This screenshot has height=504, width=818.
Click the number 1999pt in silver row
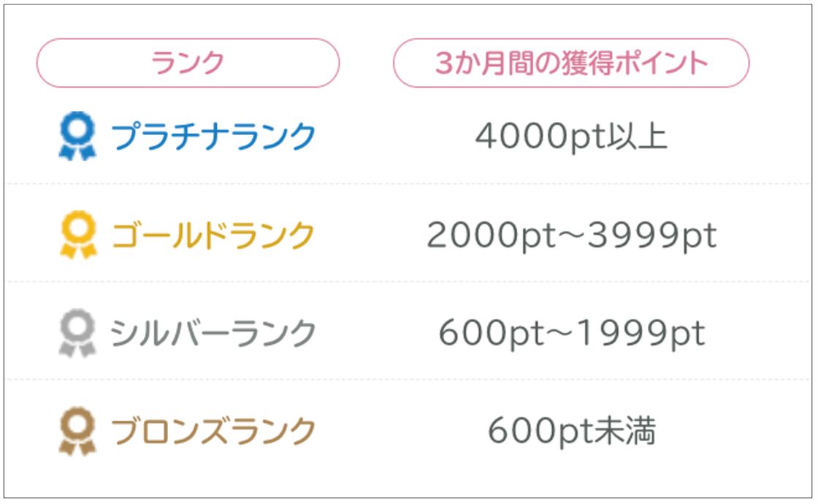pyautogui.click(x=642, y=334)
